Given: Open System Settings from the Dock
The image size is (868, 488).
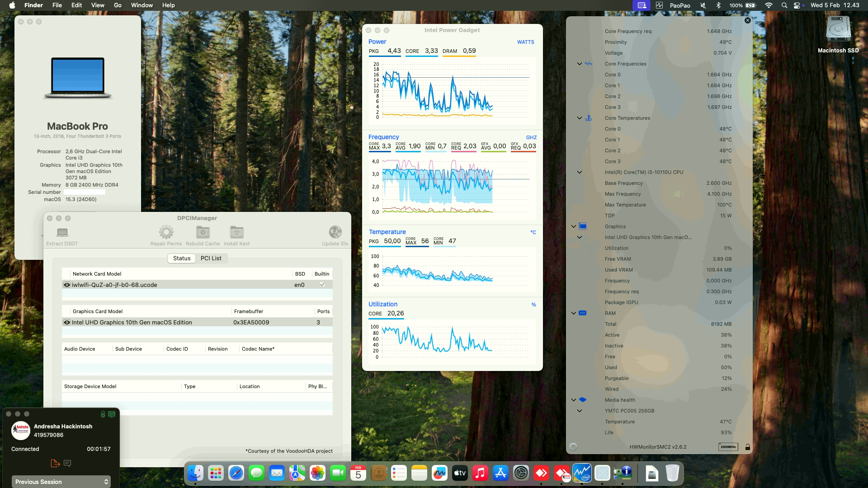Looking at the screenshot, I should [521, 473].
